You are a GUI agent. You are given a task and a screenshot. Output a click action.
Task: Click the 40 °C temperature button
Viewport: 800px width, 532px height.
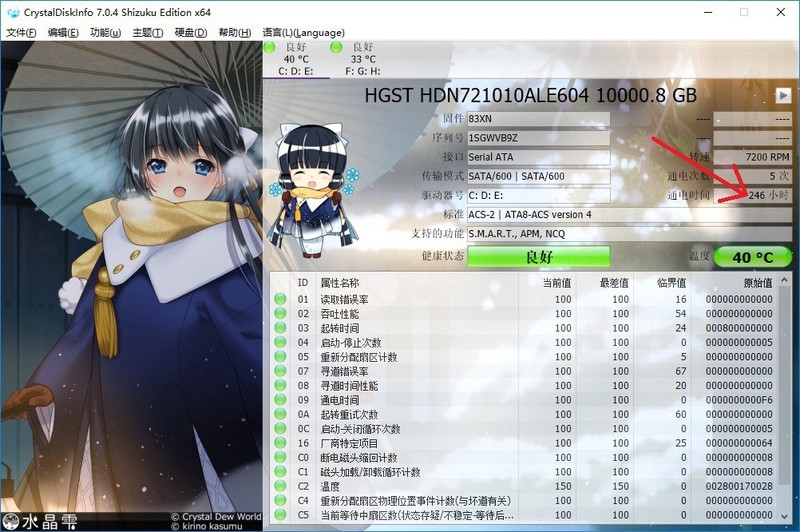pos(753,257)
